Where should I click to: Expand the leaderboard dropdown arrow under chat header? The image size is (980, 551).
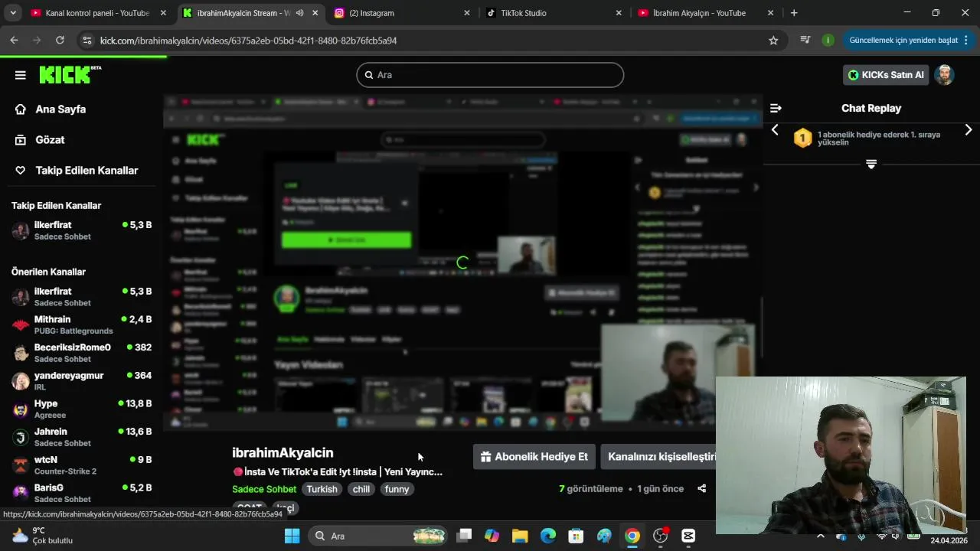pos(871,164)
